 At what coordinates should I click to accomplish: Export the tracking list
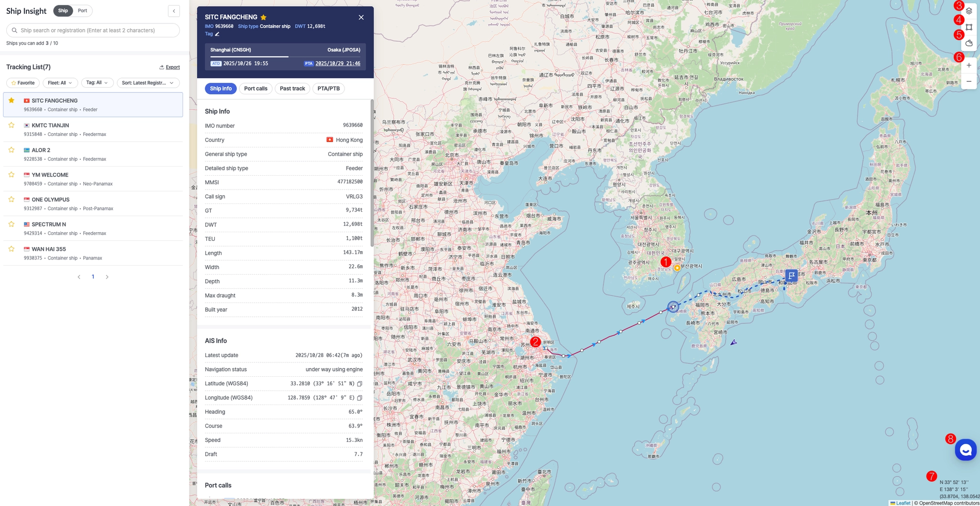(169, 67)
